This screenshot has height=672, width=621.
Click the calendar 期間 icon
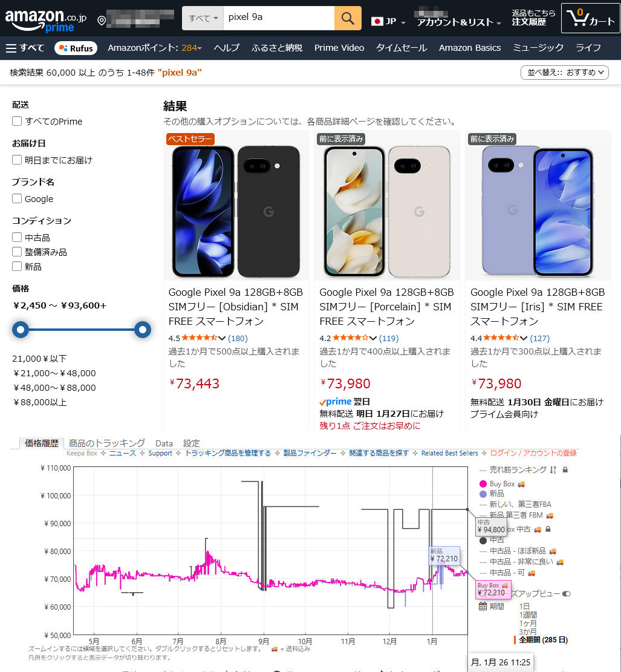483,606
